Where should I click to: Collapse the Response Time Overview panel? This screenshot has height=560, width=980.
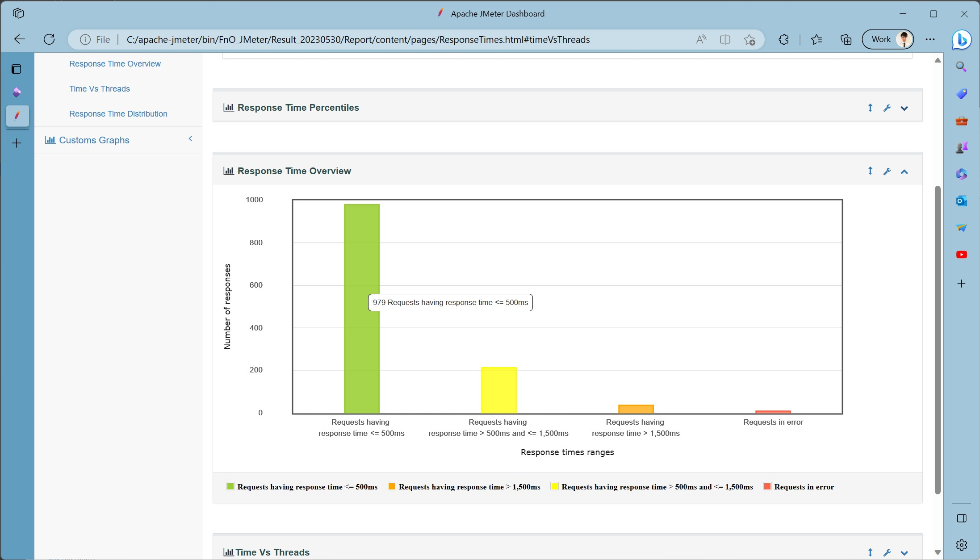click(904, 171)
